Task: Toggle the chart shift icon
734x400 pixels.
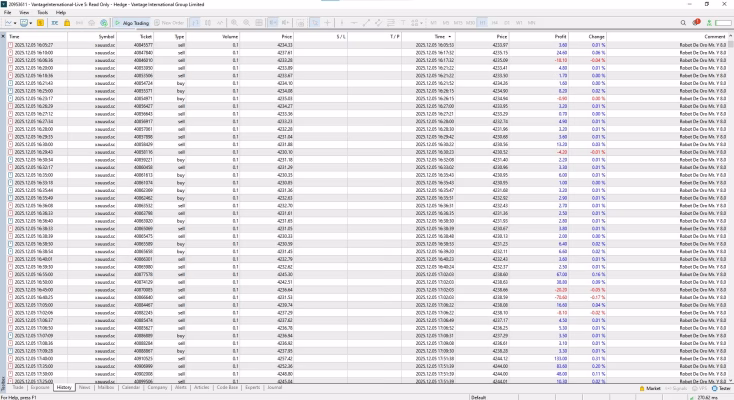Action: [x=285, y=22]
